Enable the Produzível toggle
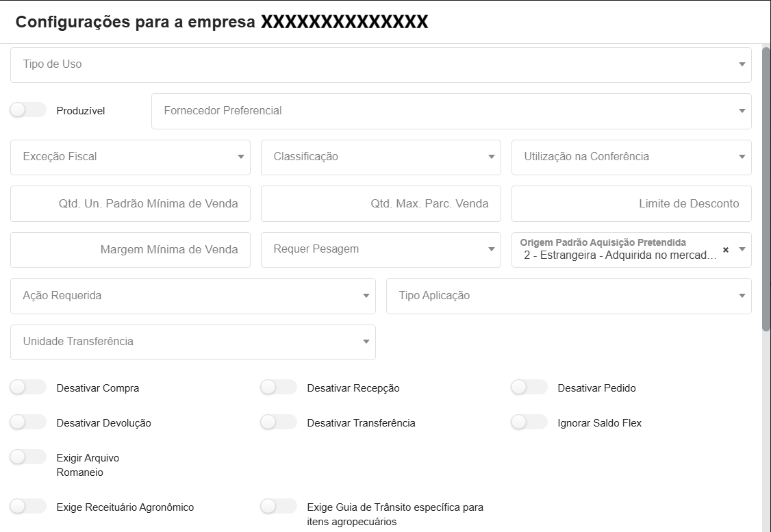The width and height of the screenshot is (771, 532). coord(28,109)
